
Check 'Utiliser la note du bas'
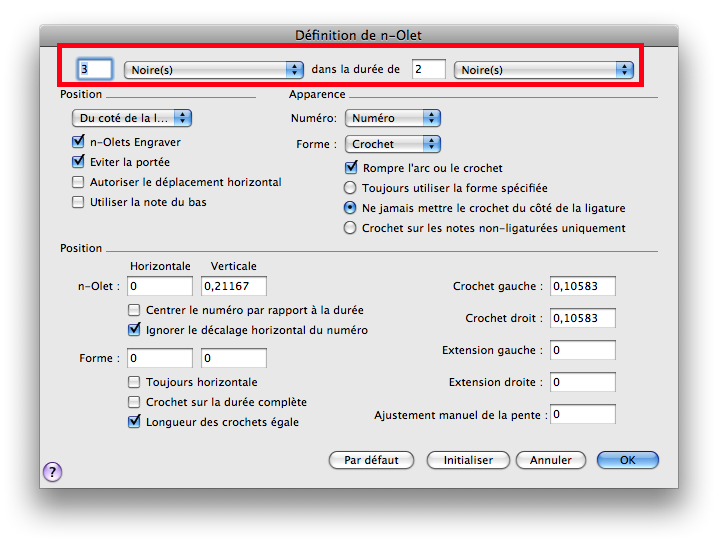click(x=79, y=202)
